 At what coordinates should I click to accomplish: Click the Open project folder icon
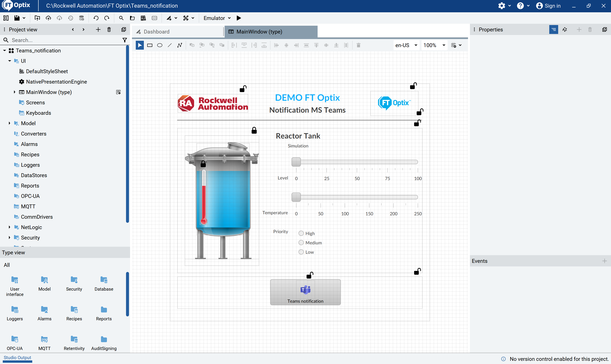coord(132,18)
